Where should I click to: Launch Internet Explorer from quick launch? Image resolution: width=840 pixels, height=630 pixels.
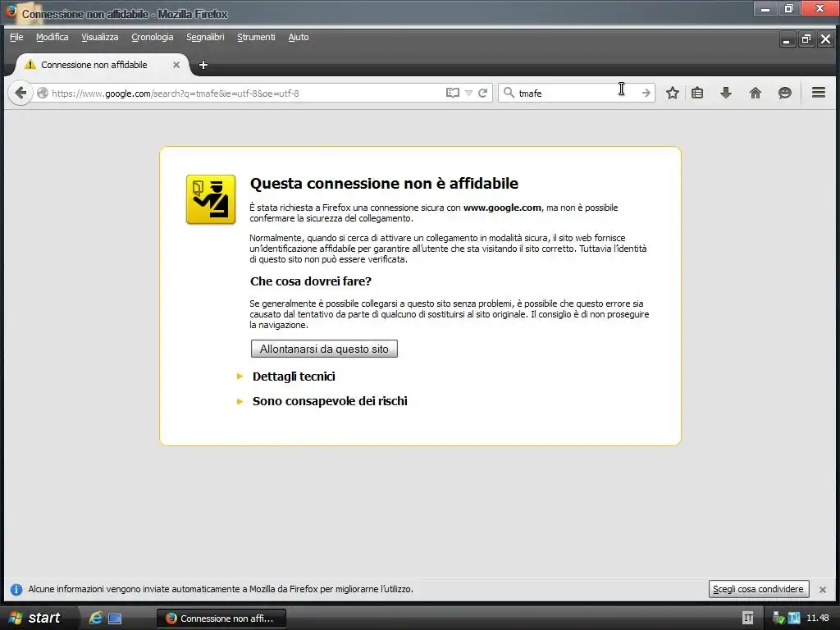tap(96, 618)
